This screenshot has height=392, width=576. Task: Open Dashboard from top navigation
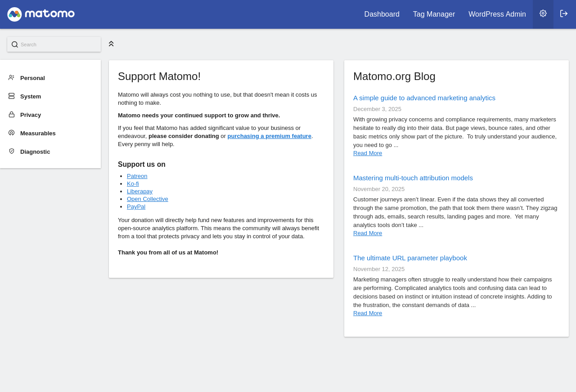382,14
